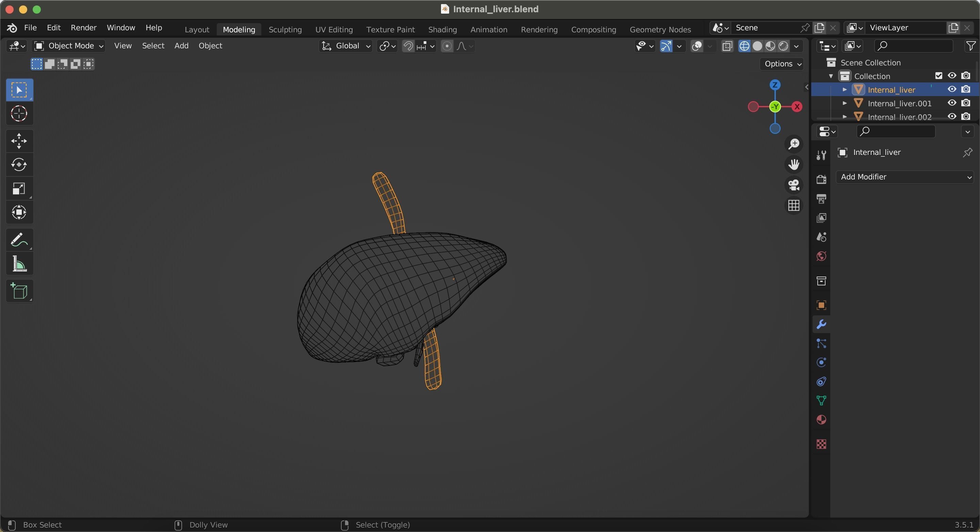This screenshot has width=980, height=532.
Task: Open the File menu
Action: 30,28
